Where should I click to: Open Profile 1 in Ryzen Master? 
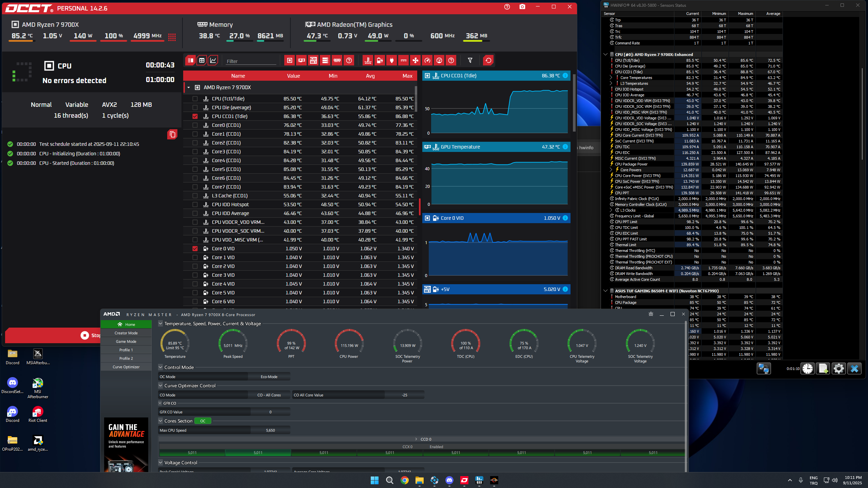click(126, 350)
